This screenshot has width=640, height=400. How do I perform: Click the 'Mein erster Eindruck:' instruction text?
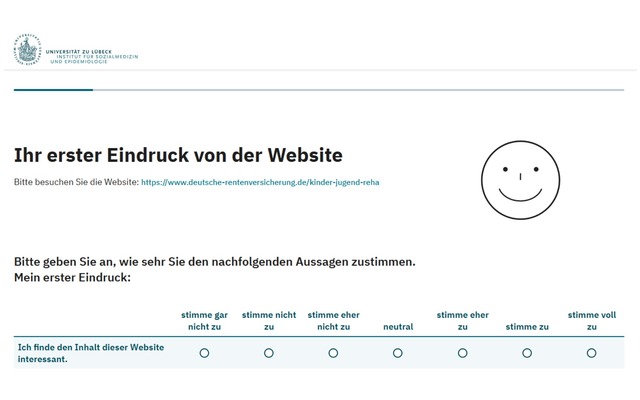(x=72, y=278)
